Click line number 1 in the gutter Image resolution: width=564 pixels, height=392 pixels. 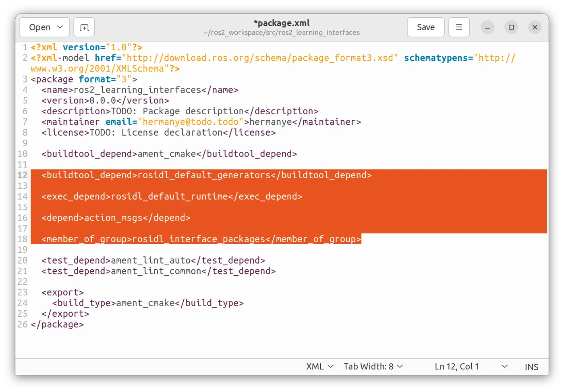[25, 47]
